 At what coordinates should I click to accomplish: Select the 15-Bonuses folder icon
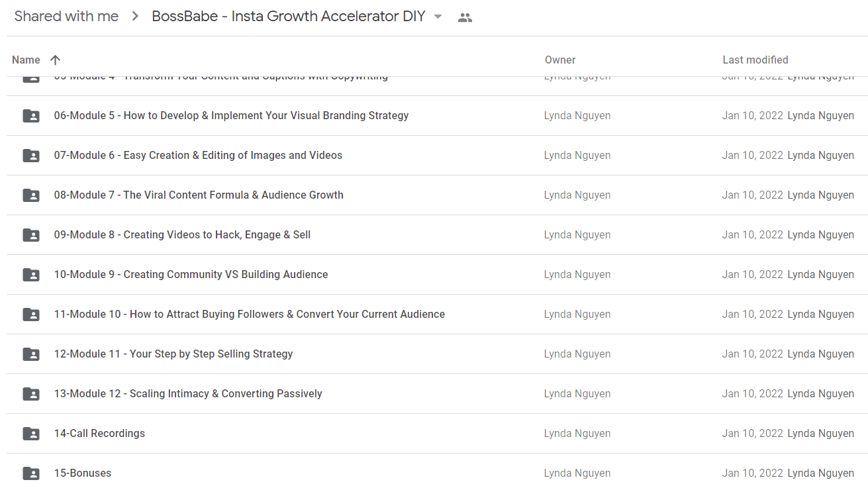tap(31, 473)
